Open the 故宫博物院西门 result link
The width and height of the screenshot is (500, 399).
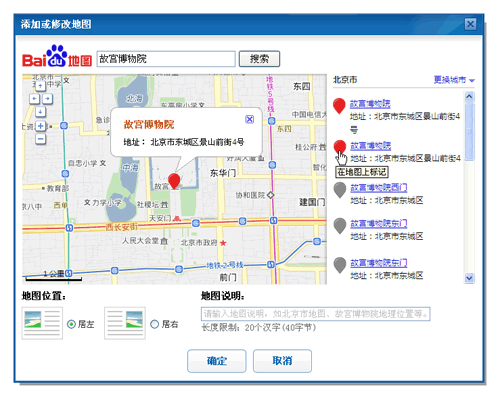click(x=378, y=188)
